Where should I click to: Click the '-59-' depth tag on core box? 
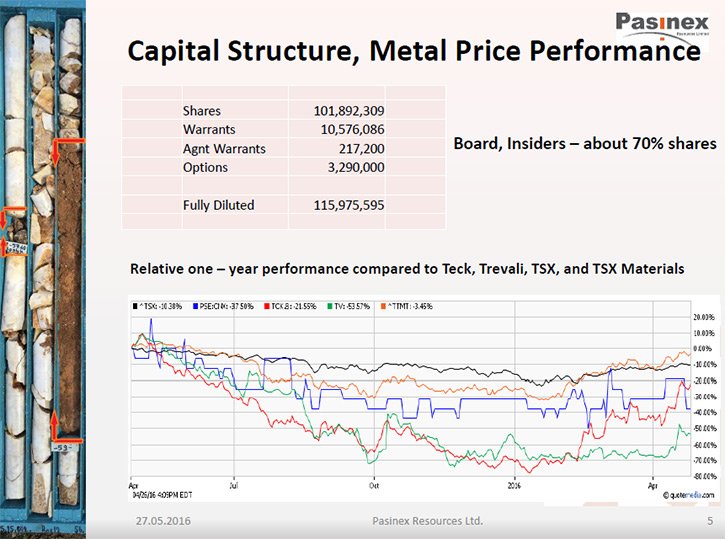(x=64, y=447)
